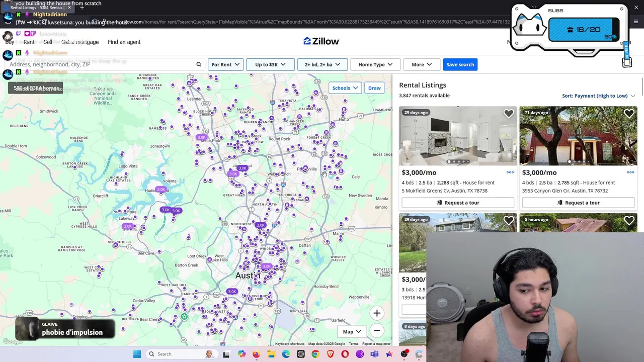The image size is (644, 362).
Task: Open the Up to $3K price dropdown
Action: [x=270, y=64]
